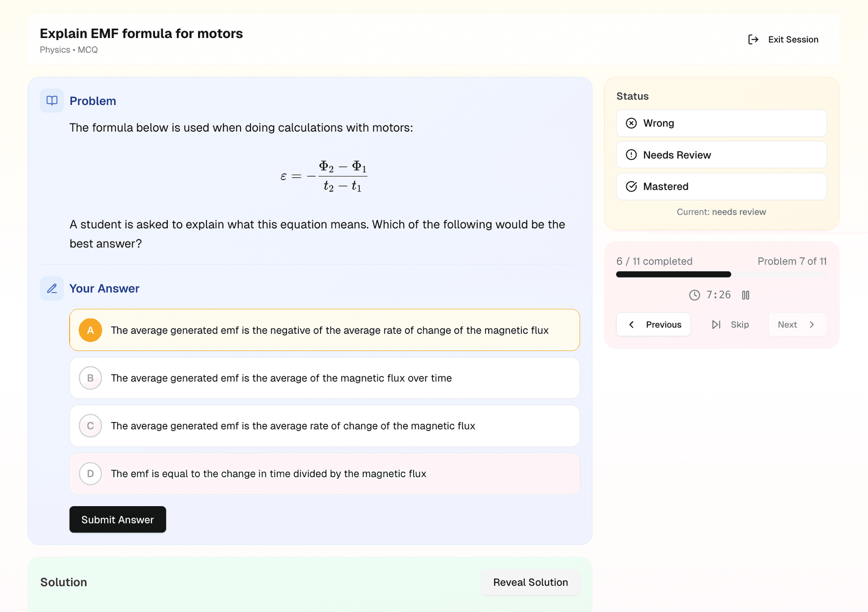This screenshot has width=868, height=612.
Task: Select answer option D about time divided by flux
Action: (324, 474)
